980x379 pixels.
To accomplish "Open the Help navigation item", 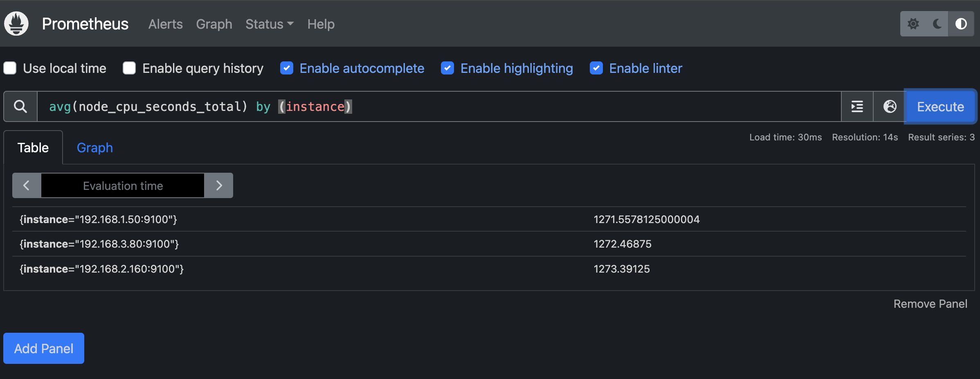I will (321, 24).
